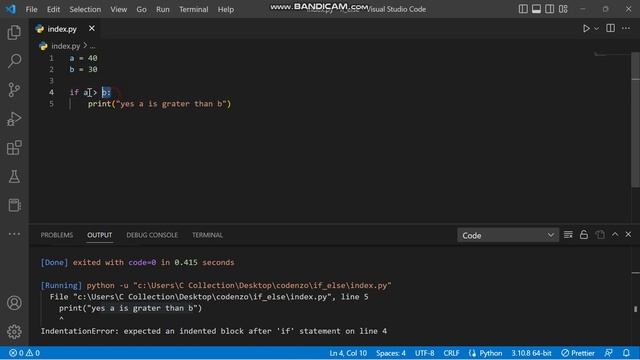640x360 pixels.
Task: Switch to the TERMINAL panel tab
Action: tap(207, 235)
